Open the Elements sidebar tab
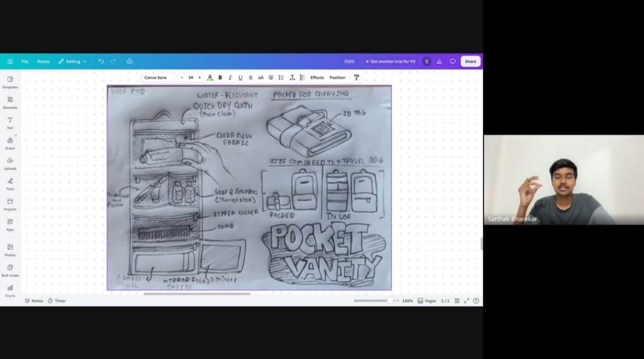Image resolution: width=644 pixels, height=359 pixels. pyautogui.click(x=11, y=102)
